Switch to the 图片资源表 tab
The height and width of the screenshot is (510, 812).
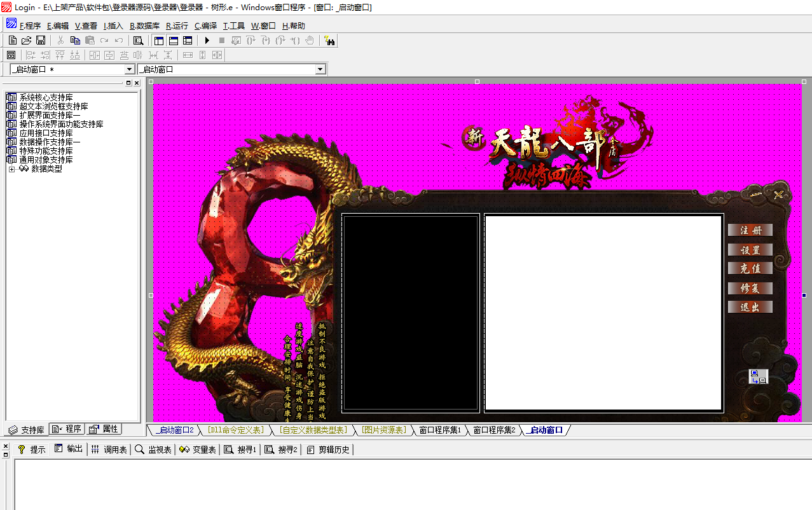point(383,431)
